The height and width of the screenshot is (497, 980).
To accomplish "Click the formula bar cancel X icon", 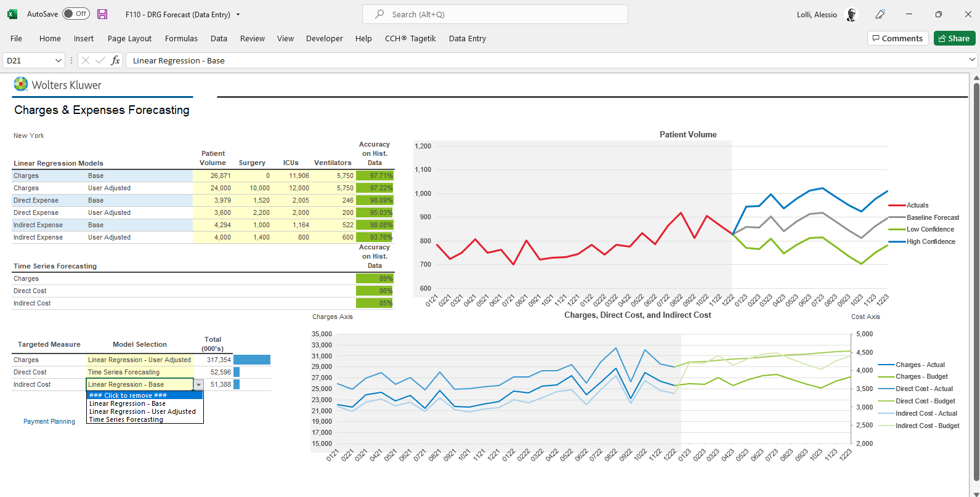I will (x=86, y=60).
